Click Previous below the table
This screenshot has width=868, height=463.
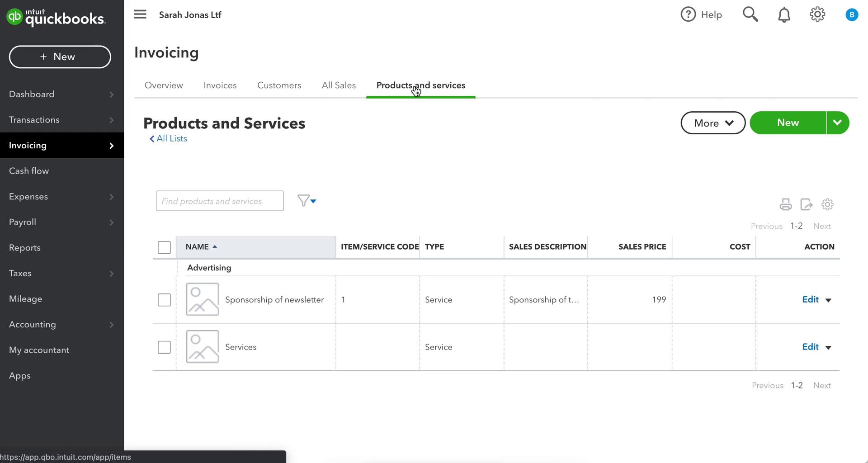click(x=768, y=385)
